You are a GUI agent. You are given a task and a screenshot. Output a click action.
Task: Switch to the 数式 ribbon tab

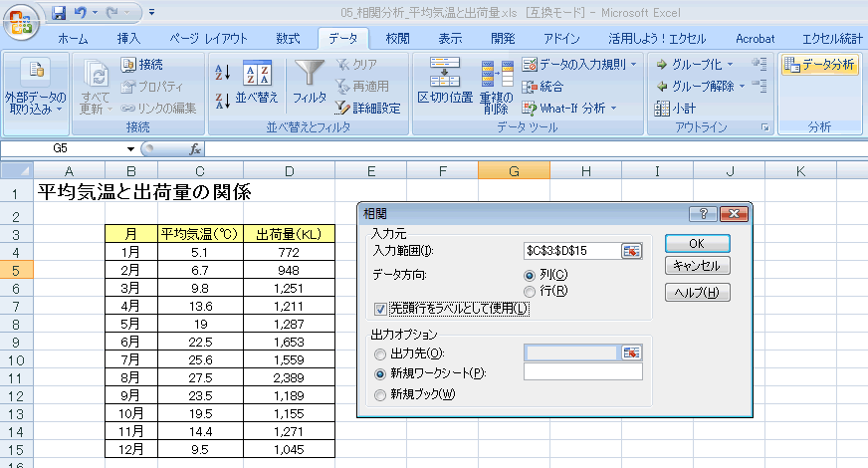288,39
